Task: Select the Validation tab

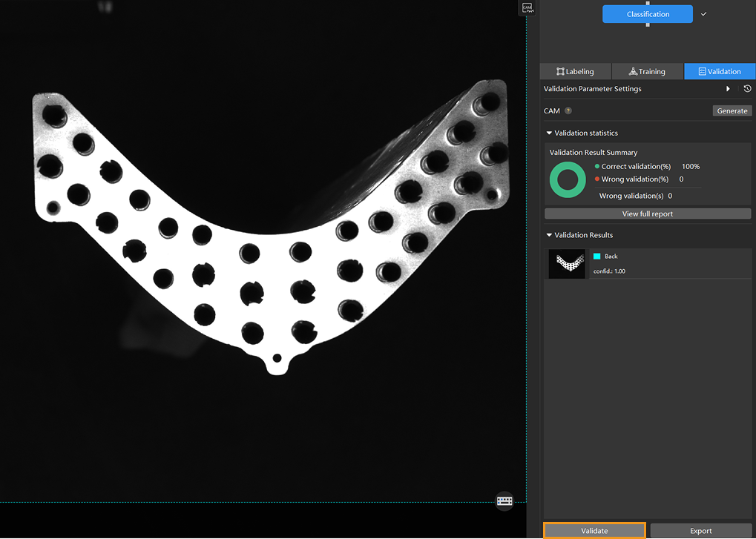Action: (720, 71)
